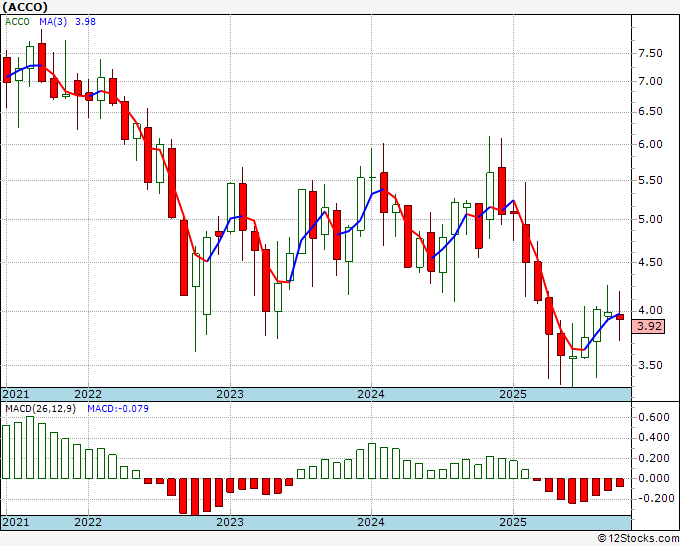Click the 6.00 price axis label
680x546 pixels.
[650, 144]
